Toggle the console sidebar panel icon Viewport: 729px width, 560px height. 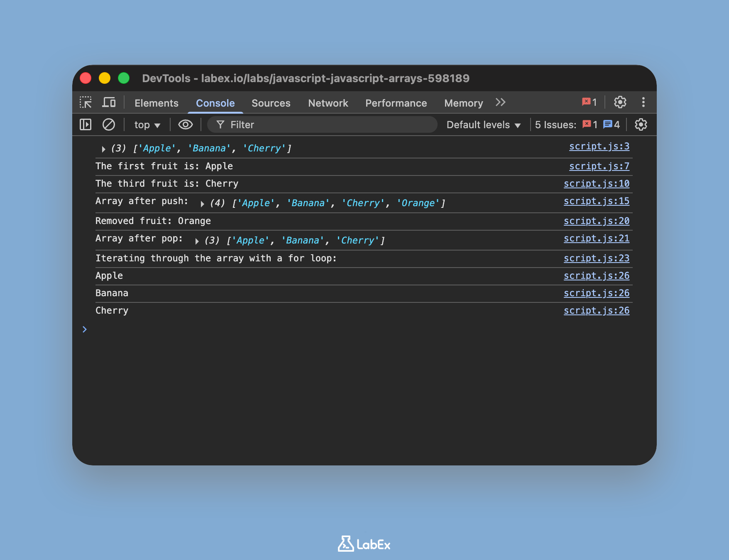tap(85, 124)
